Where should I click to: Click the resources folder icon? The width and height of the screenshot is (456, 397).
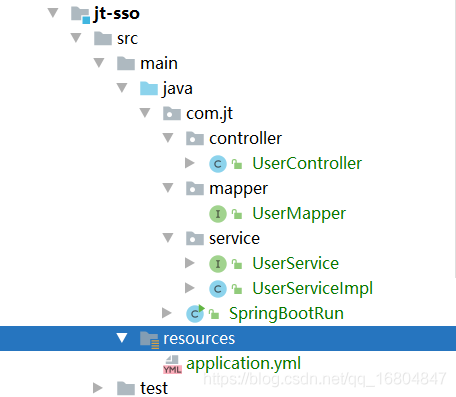pyautogui.click(x=149, y=340)
